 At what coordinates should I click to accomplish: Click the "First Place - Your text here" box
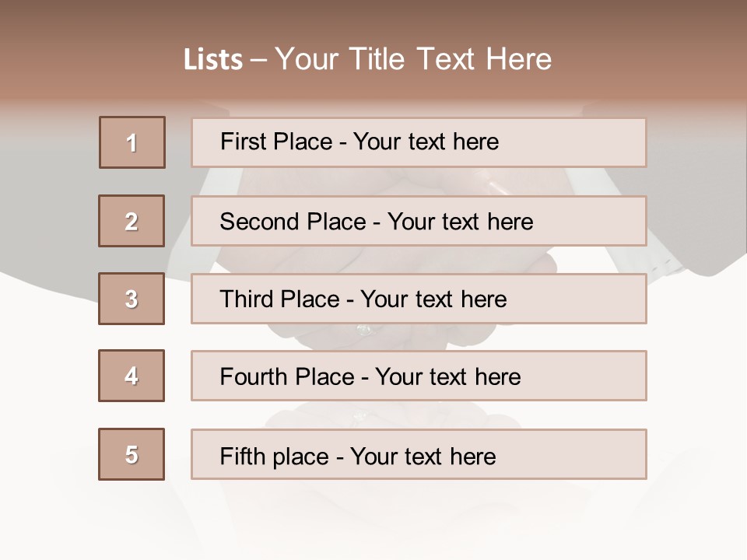click(x=419, y=142)
